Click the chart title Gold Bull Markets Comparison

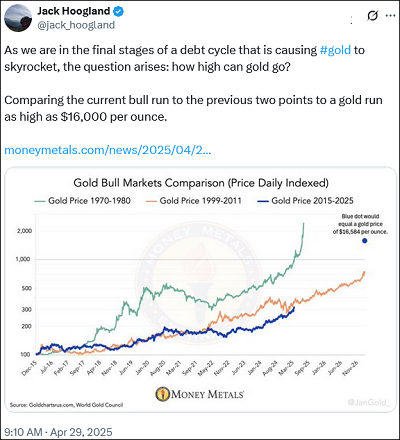click(201, 183)
